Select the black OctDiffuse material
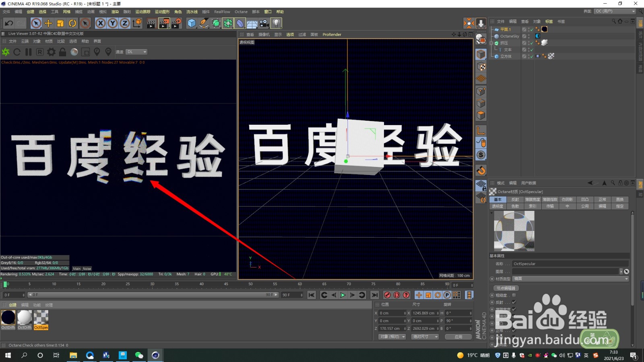Image resolution: width=644 pixels, height=362 pixels. [8, 317]
